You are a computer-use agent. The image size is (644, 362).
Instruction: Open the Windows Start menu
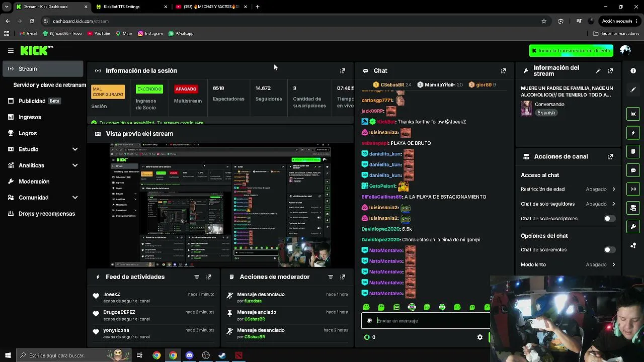point(8,355)
